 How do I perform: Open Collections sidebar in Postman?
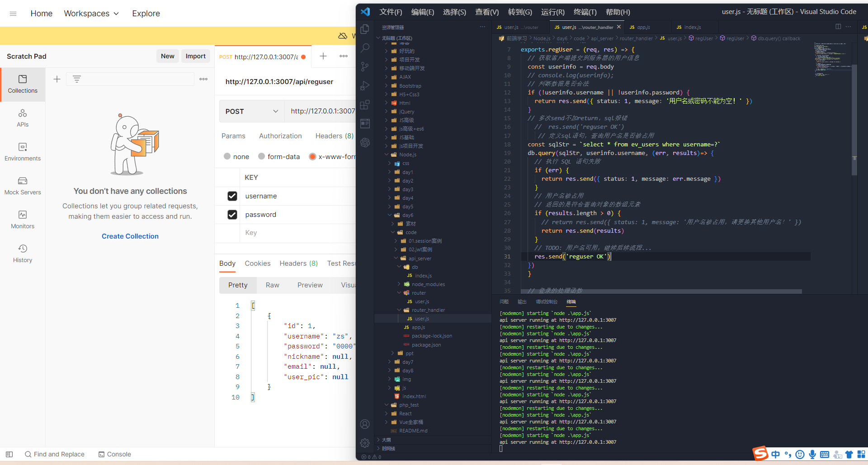23,85
